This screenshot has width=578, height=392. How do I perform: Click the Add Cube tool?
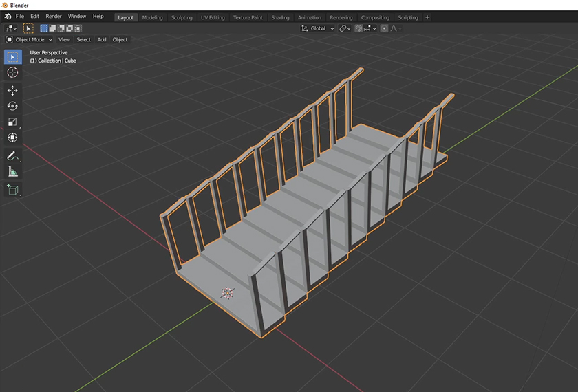[12, 189]
